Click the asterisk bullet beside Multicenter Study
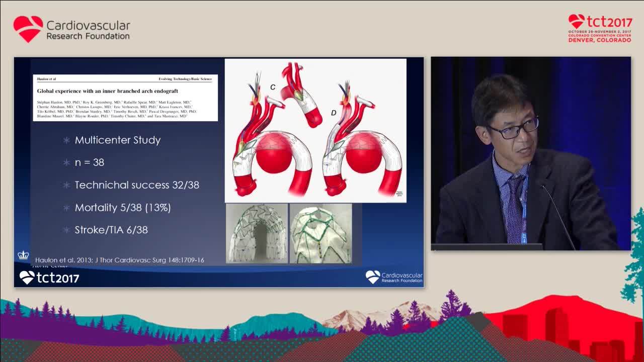644x362 pixels. click(66, 140)
